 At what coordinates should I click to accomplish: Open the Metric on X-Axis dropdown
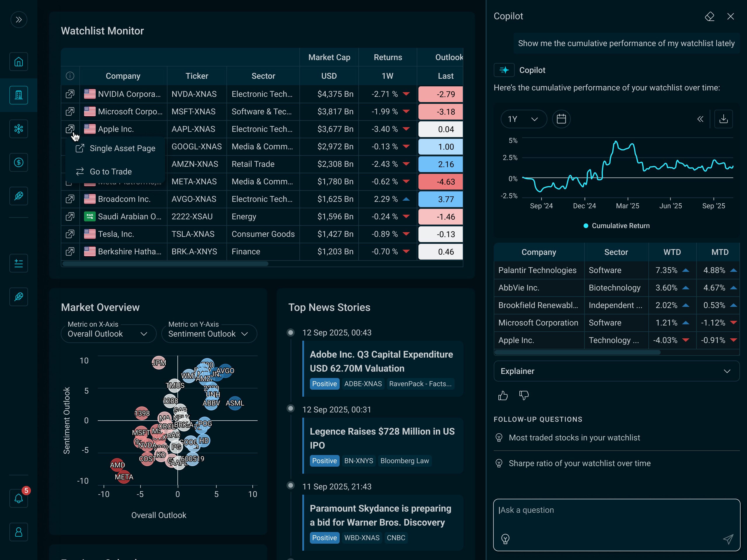(108, 333)
